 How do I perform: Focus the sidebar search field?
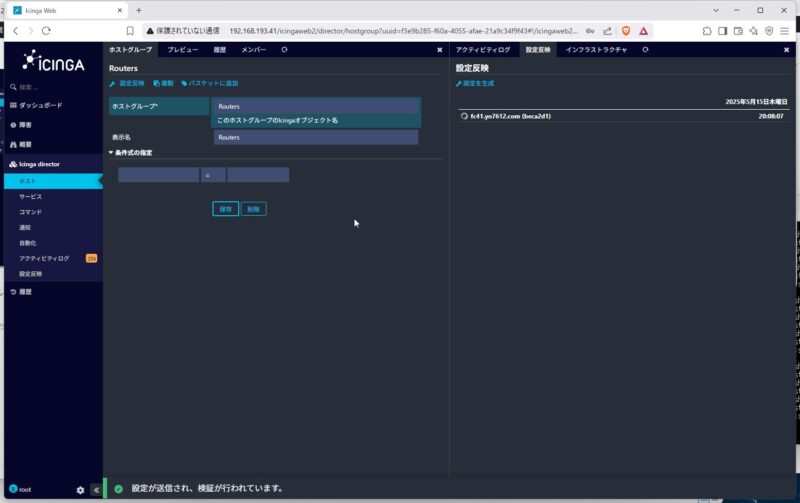(x=53, y=87)
